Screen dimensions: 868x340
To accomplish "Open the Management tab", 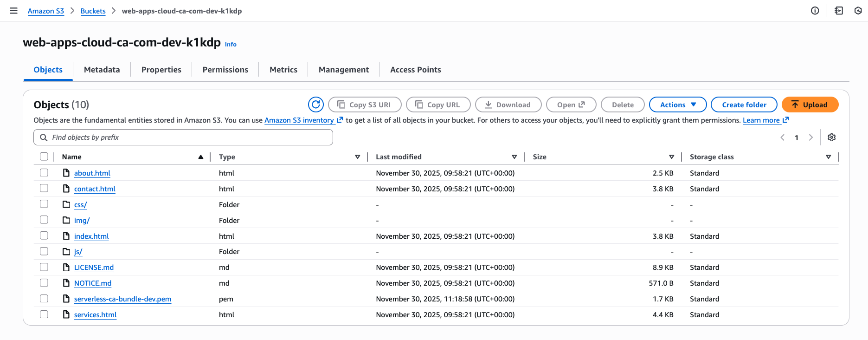I will pyautogui.click(x=344, y=70).
